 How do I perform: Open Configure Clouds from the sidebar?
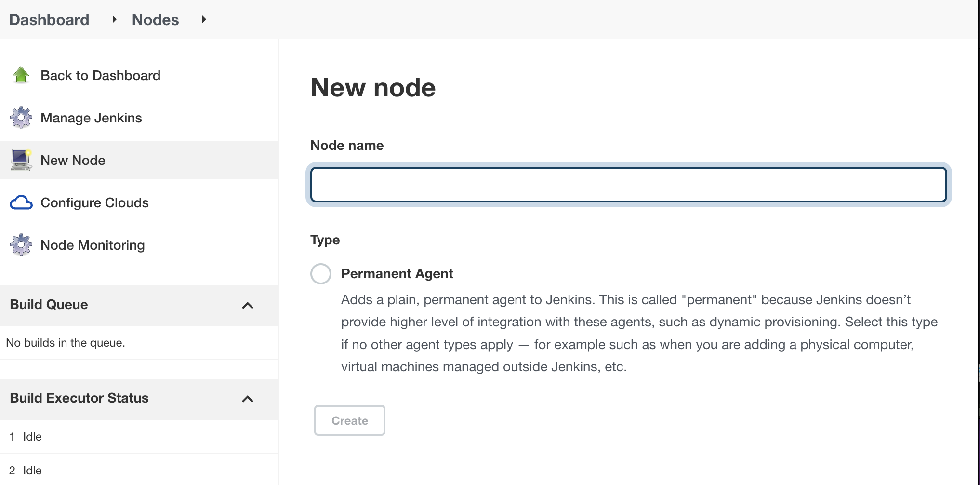pyautogui.click(x=94, y=202)
